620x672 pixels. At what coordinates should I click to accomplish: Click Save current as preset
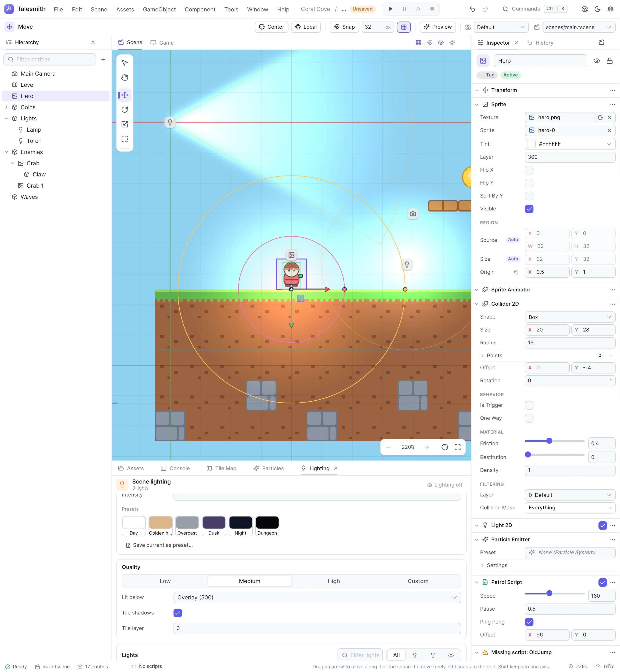(159, 545)
